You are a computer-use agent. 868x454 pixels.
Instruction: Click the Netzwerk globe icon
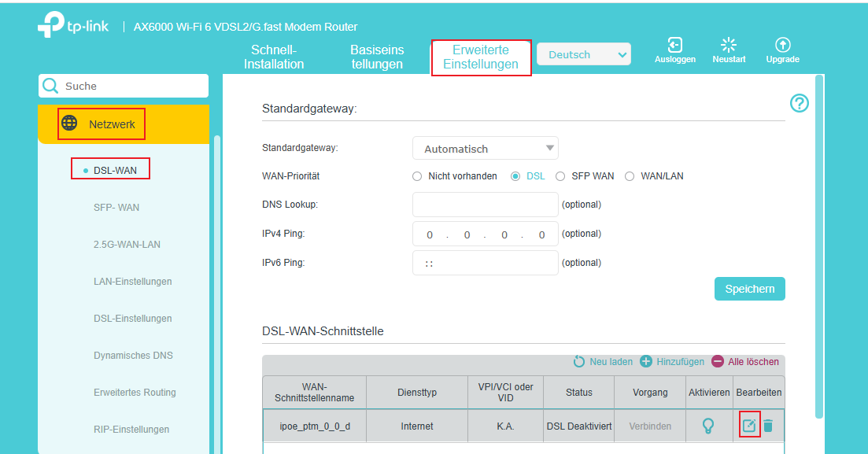coord(69,123)
